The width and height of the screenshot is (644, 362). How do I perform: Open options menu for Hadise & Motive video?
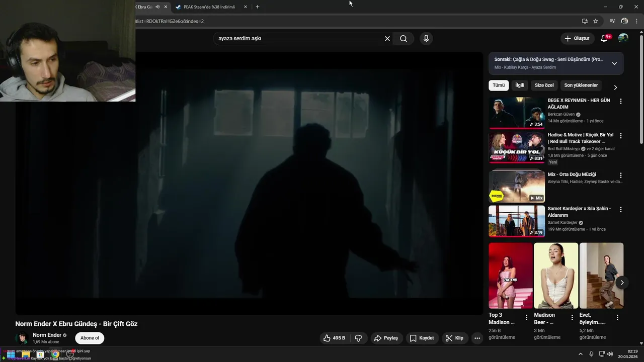point(620,136)
